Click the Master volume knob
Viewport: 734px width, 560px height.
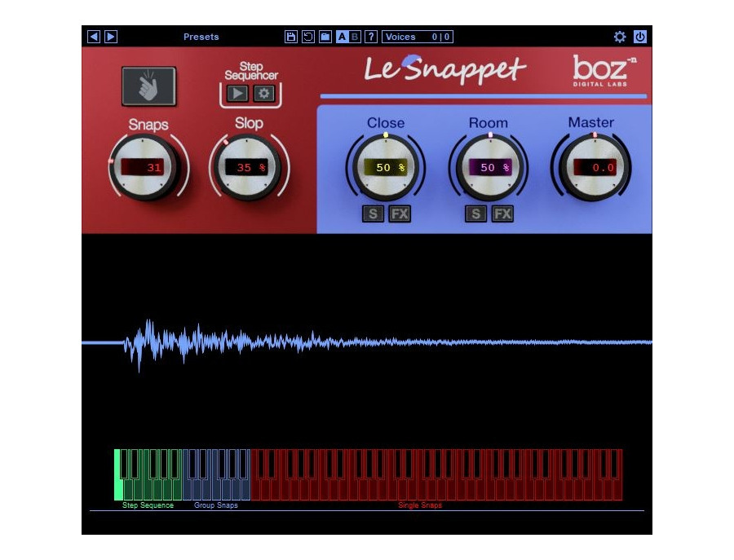click(592, 167)
